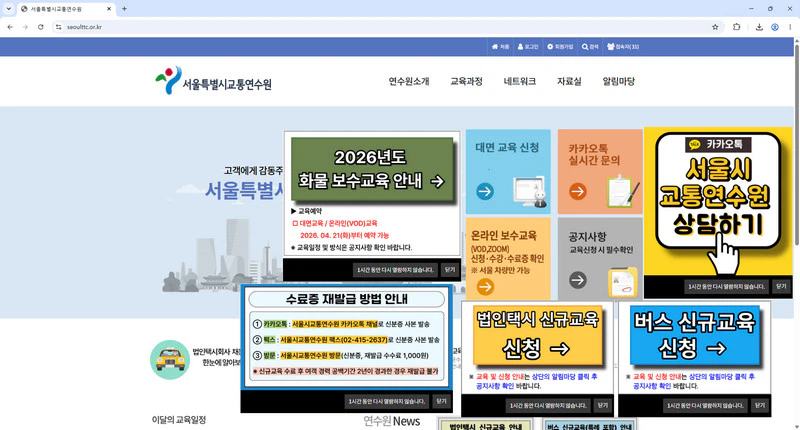Image resolution: width=800 pixels, height=430 pixels.
Task: Open the 교육과정 menu
Action: [466, 81]
